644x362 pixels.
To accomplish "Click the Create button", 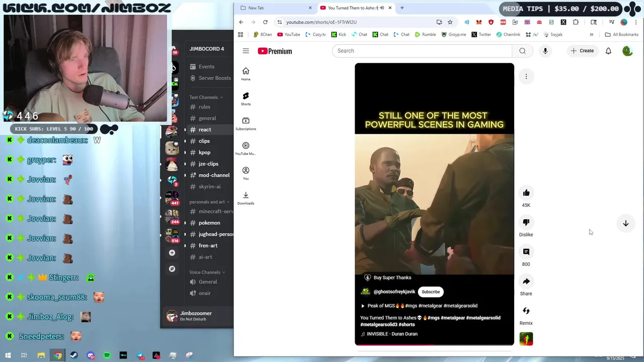I will point(582,51).
